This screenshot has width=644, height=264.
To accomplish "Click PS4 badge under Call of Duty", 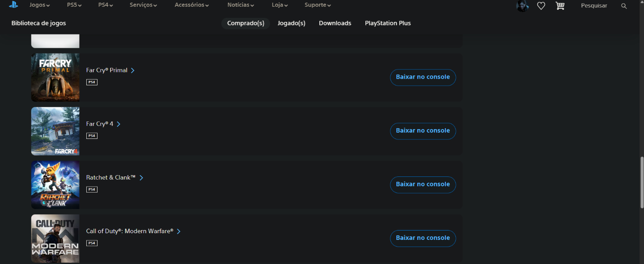I will (x=92, y=243).
